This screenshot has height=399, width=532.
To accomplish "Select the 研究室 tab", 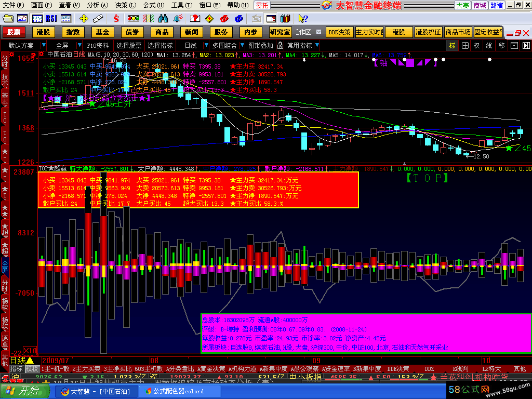I will [x=280, y=32].
